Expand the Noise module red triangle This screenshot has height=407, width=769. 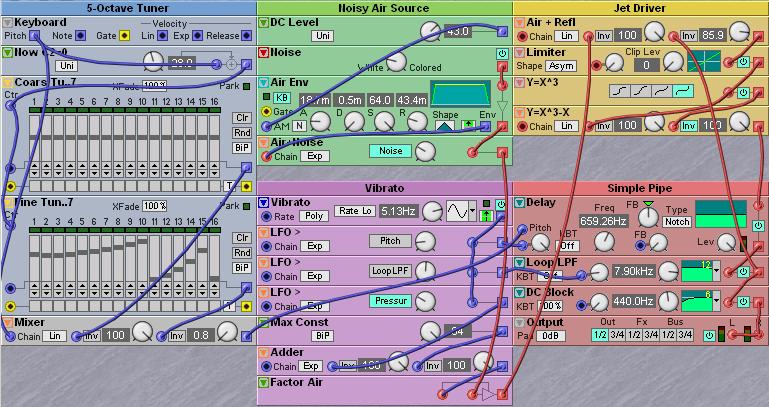tap(264, 52)
